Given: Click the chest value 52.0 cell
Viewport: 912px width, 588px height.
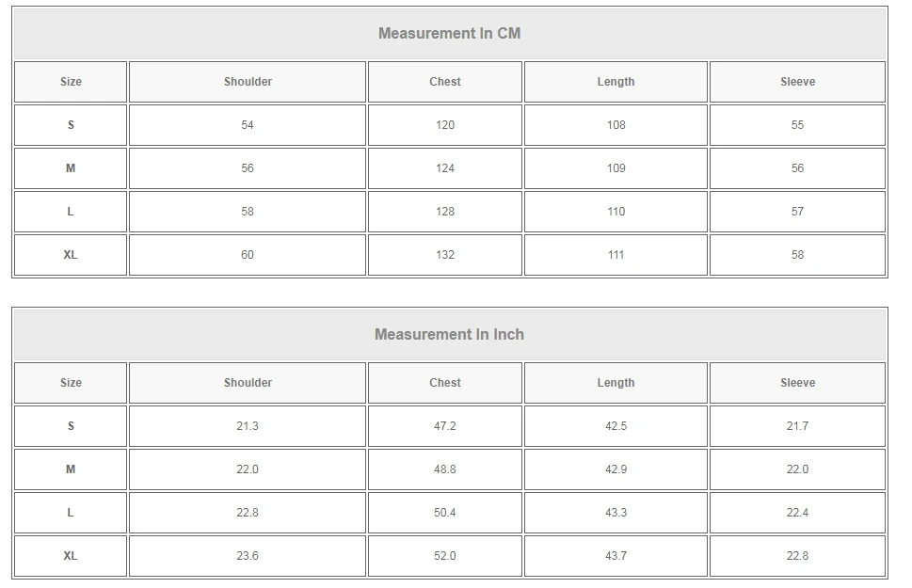Looking at the screenshot, I should tap(445, 556).
